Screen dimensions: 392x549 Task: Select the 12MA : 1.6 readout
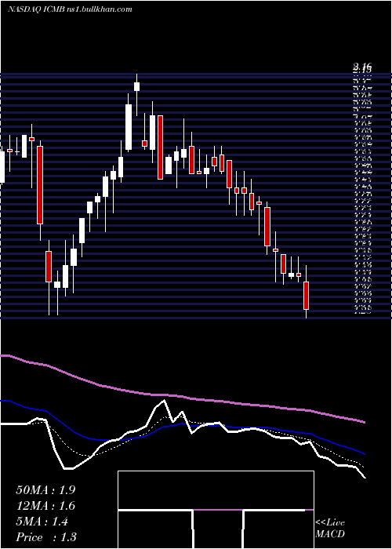[x=45, y=506]
